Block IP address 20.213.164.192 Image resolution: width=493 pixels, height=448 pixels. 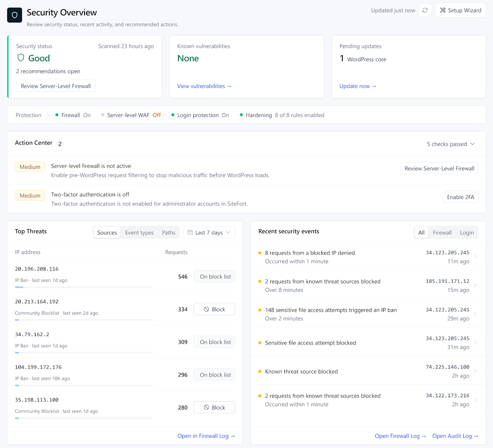pyautogui.click(x=214, y=309)
